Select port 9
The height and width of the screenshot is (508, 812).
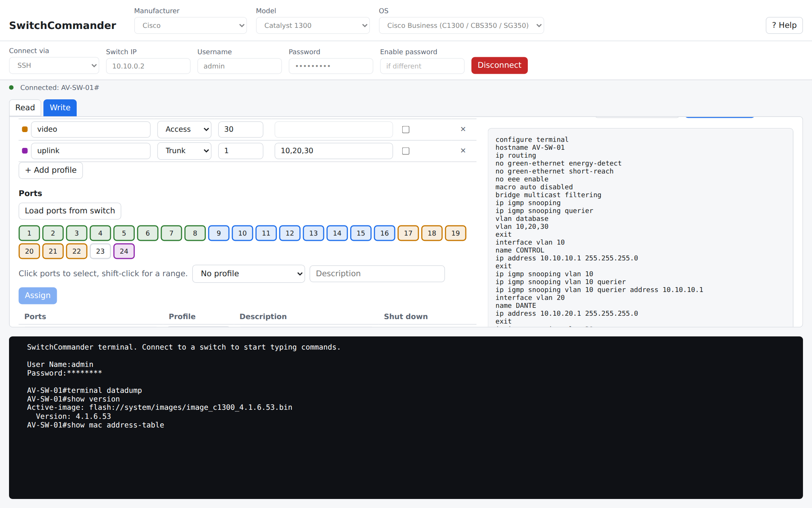coord(219,233)
